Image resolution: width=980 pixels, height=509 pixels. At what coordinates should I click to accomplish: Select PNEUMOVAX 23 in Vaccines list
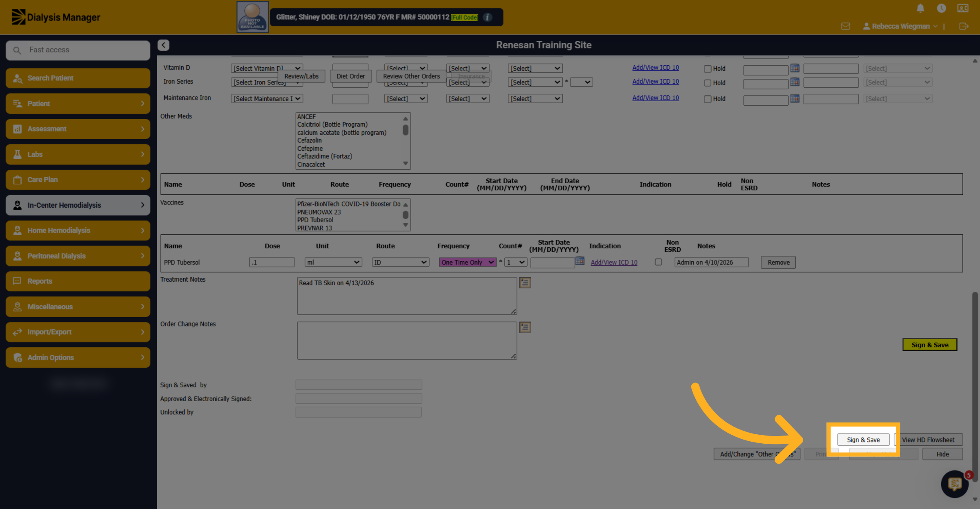click(x=350, y=212)
